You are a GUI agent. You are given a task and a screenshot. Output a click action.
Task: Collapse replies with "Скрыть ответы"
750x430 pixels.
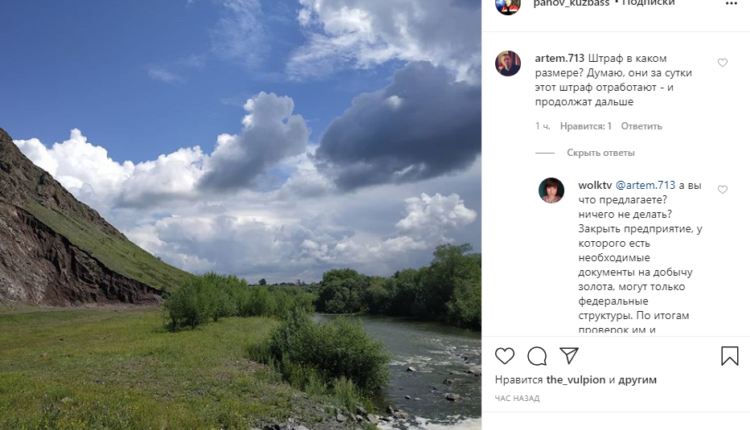600,153
